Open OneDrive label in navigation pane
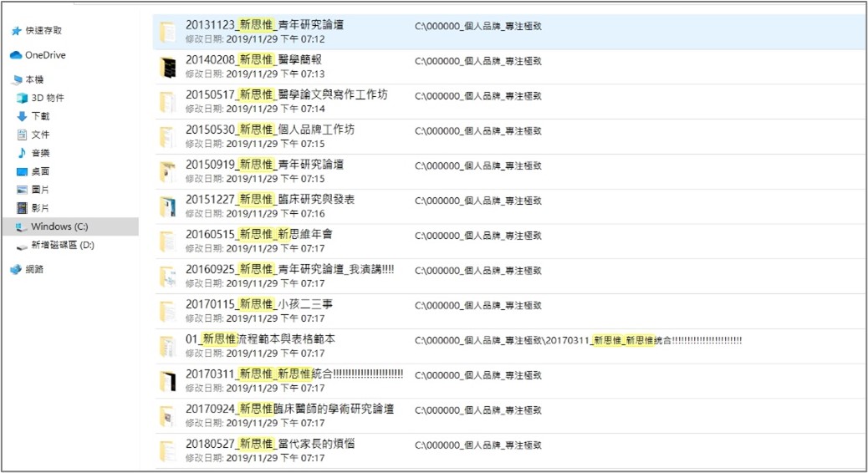The width and height of the screenshot is (868, 473). 45,55
